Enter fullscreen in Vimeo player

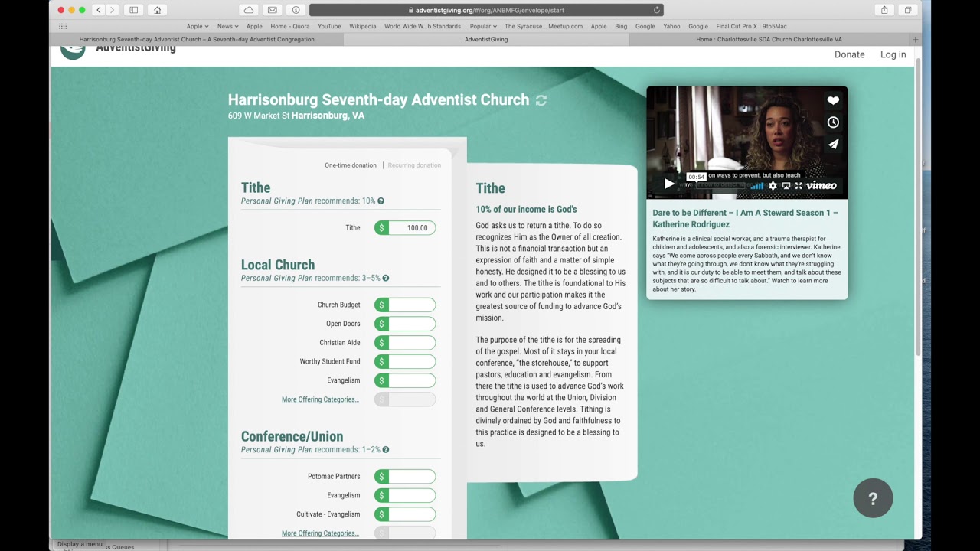click(x=798, y=186)
